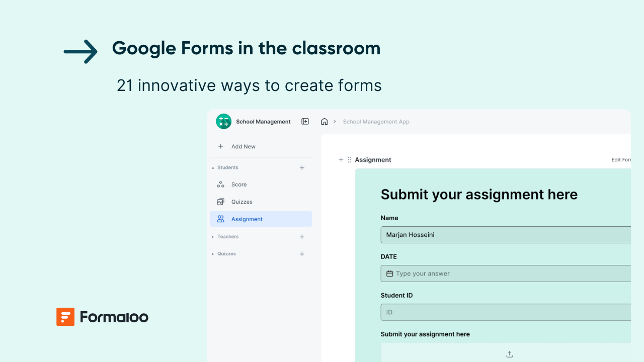Click the School Management workspace title
Screen dimensions: 644x362
(263, 122)
